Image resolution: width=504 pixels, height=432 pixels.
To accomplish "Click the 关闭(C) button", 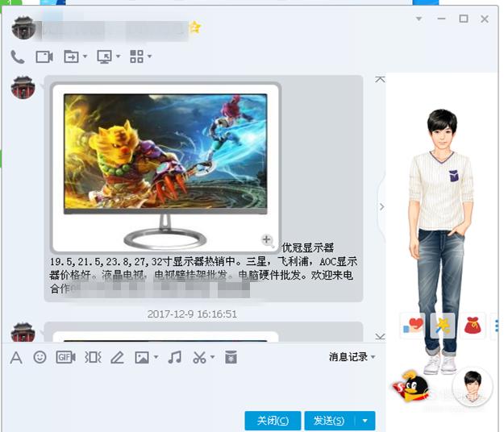I will [x=273, y=421].
